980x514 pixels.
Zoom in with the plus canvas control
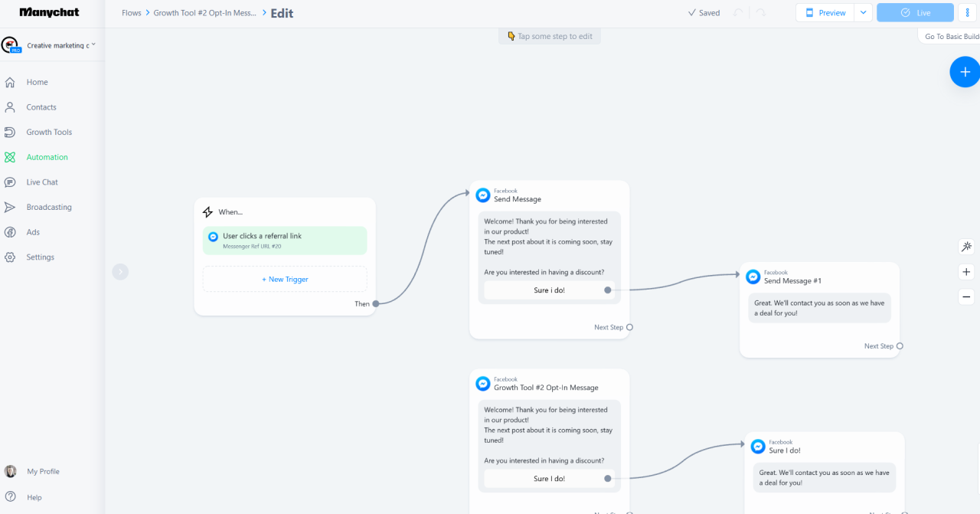click(x=966, y=272)
